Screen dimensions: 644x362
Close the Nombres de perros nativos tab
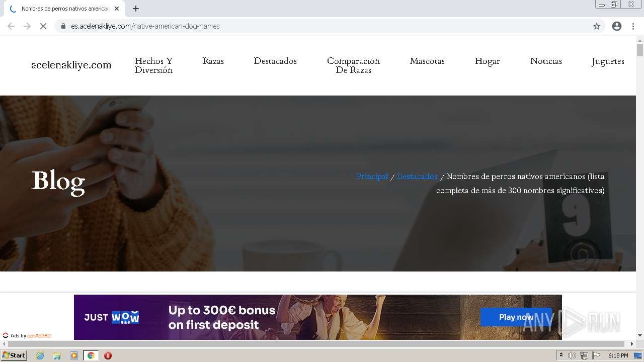[x=117, y=9]
